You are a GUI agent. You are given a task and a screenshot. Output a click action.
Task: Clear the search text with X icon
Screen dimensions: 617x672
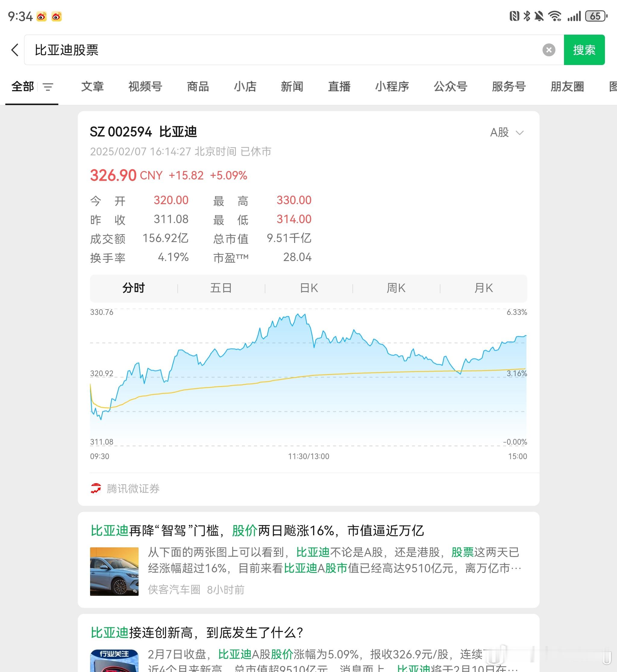(549, 50)
